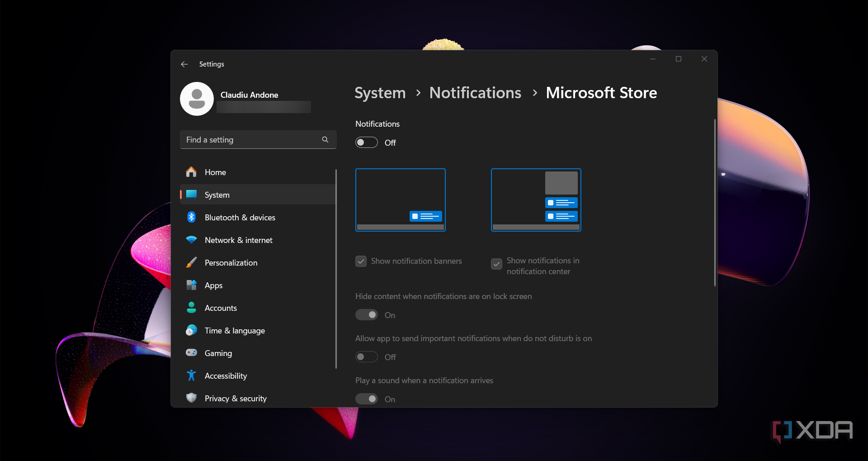Click the user profile avatar

pyautogui.click(x=197, y=99)
